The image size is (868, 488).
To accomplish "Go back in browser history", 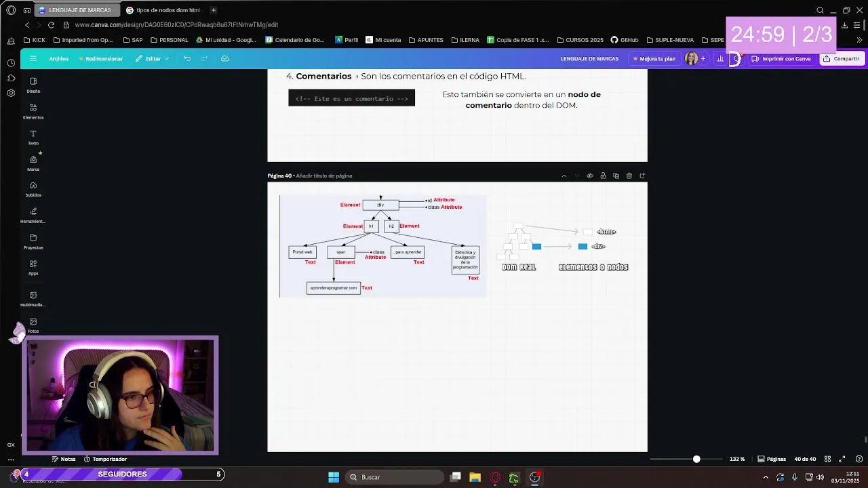I will coord(26,25).
